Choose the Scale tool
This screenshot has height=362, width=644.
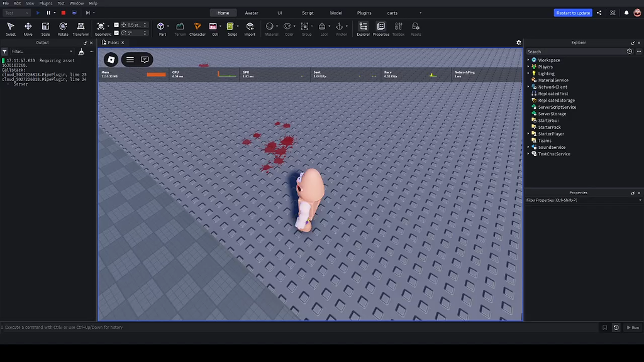(45, 29)
